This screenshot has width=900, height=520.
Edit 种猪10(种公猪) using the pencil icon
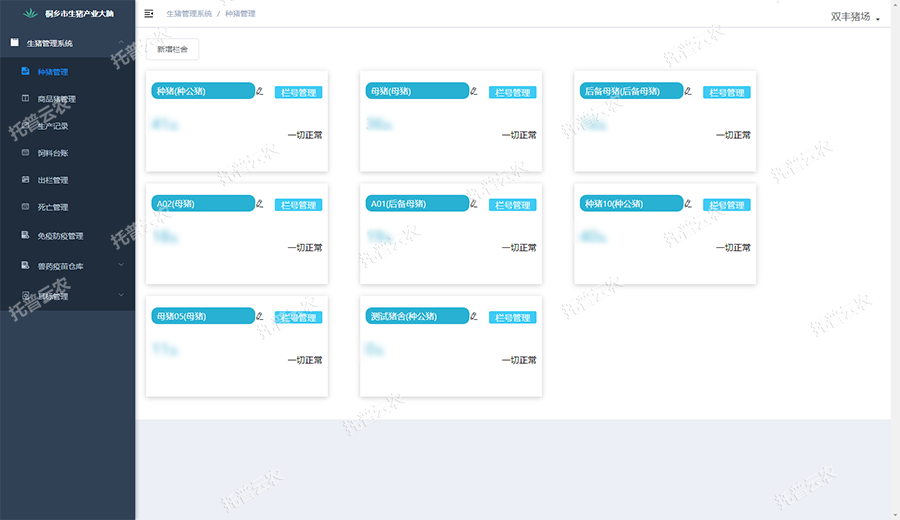coord(688,204)
